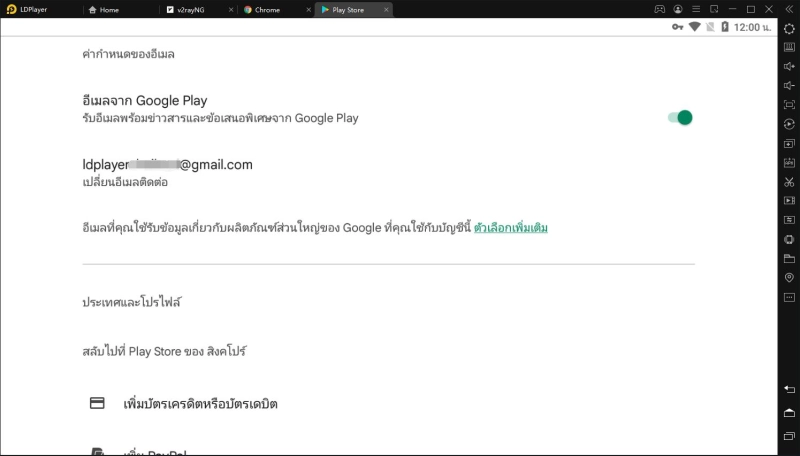This screenshot has width=800, height=456.
Task: Click the volume up icon
Action: (x=789, y=66)
